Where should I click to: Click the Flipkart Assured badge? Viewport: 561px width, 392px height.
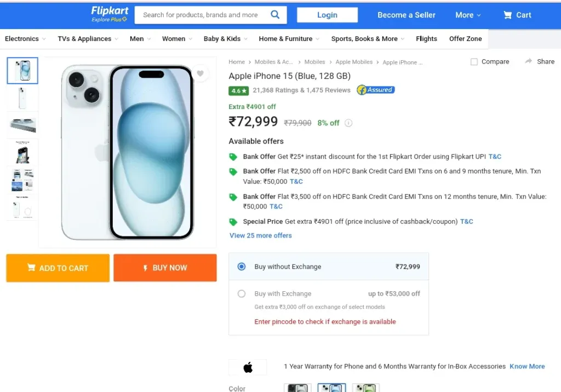[376, 90]
